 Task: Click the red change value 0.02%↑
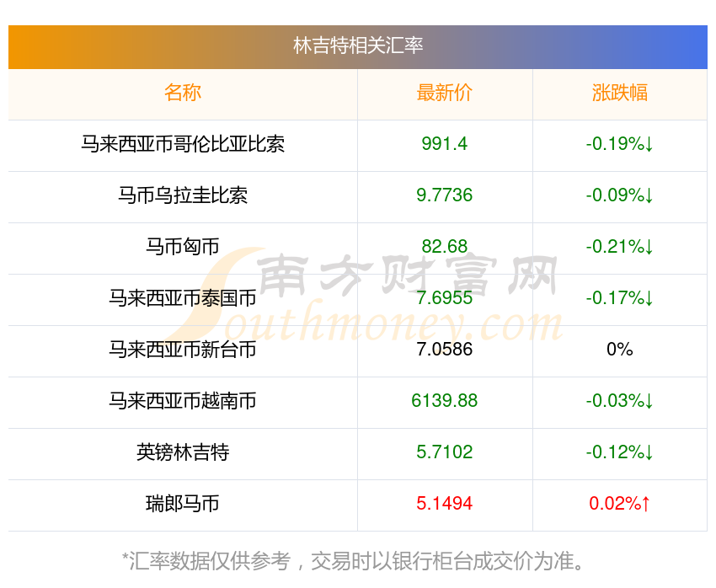(620, 504)
